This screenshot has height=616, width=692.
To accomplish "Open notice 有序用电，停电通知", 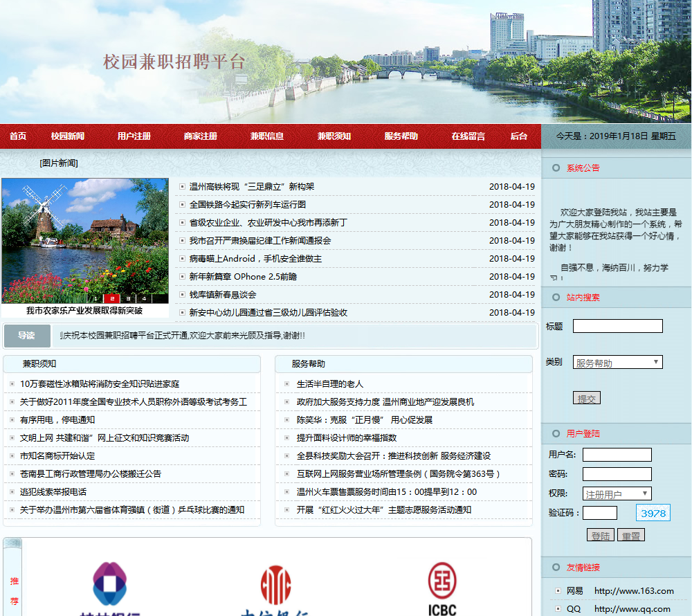I will [x=57, y=420].
